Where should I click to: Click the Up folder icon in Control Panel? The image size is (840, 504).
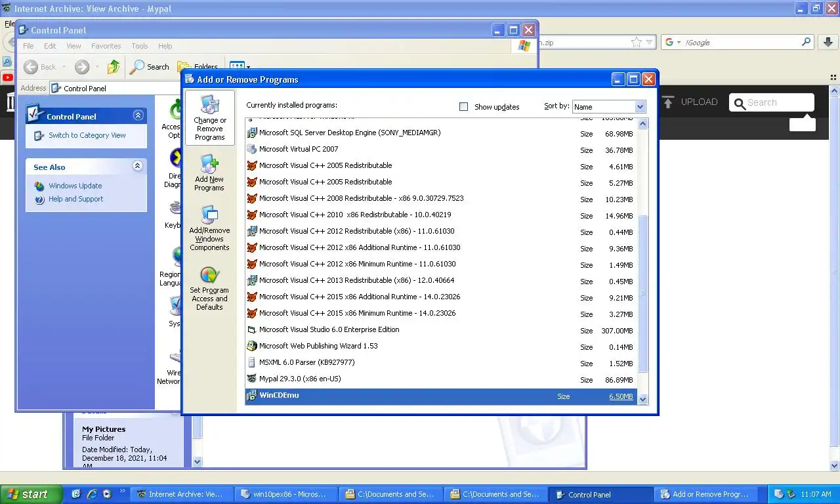coord(114,66)
